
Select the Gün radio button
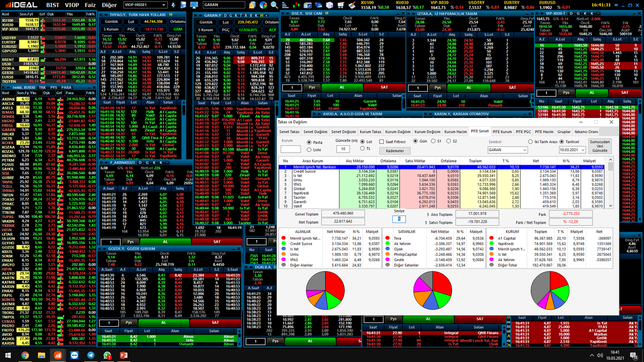tap(415, 141)
